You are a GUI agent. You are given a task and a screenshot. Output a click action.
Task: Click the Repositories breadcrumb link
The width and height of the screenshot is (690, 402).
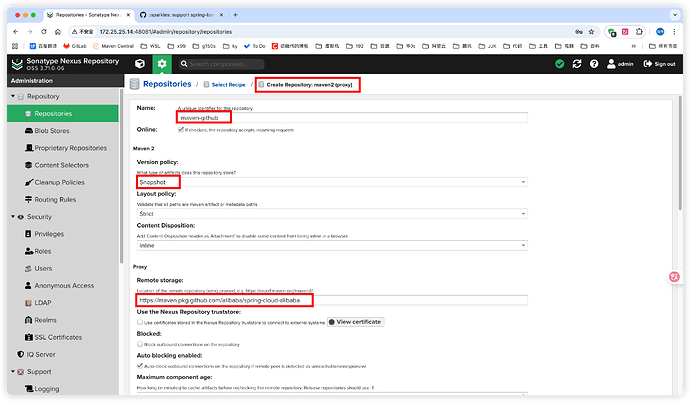[x=167, y=84]
